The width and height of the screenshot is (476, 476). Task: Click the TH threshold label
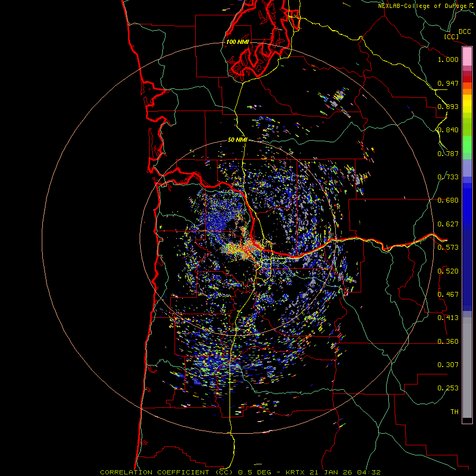coord(454,412)
